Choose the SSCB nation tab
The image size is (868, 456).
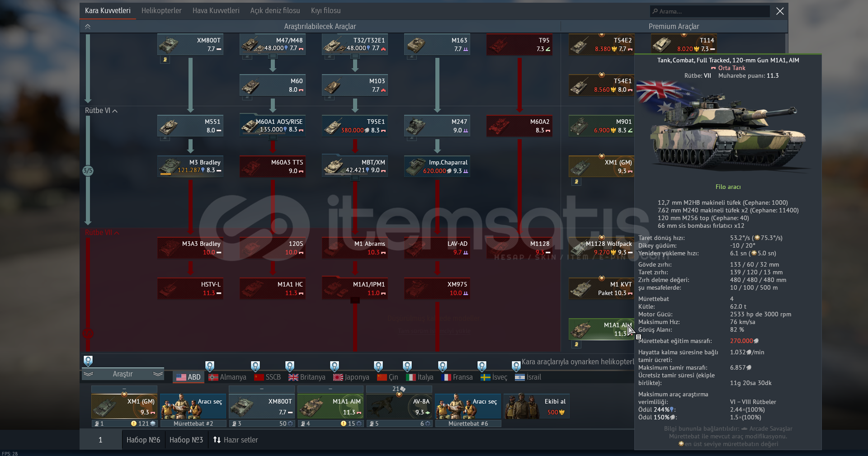tap(268, 377)
